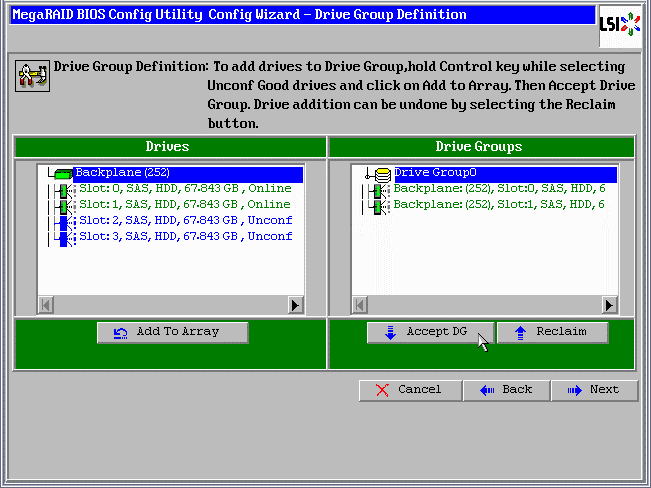Click the Slot 1 drive icon in Drives

tap(65, 205)
